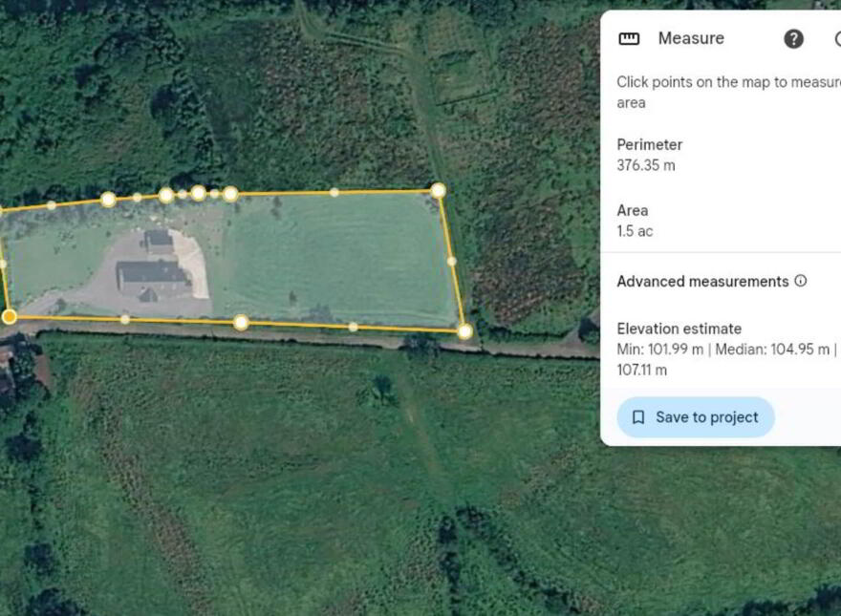The height and width of the screenshot is (616, 841).
Task: Click the area value 1.5 ac
Action: (635, 231)
